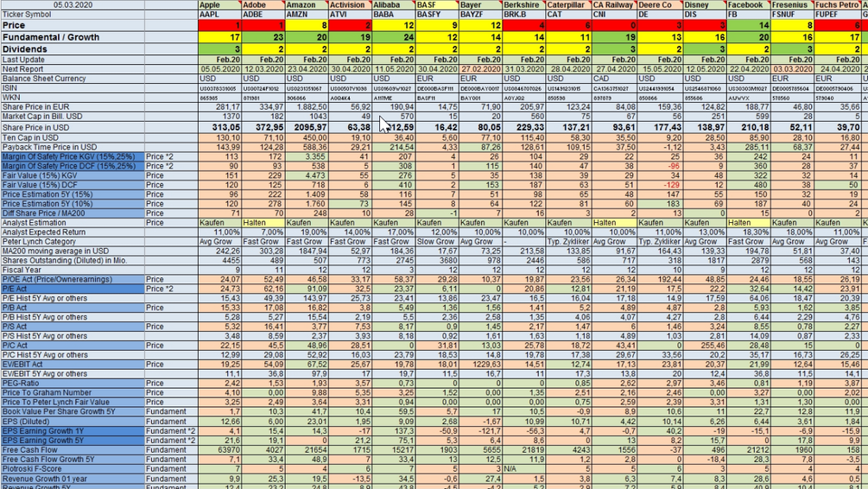Click CA Railway's currency cell CAD
Screen dimensions: 868x489
pos(614,79)
